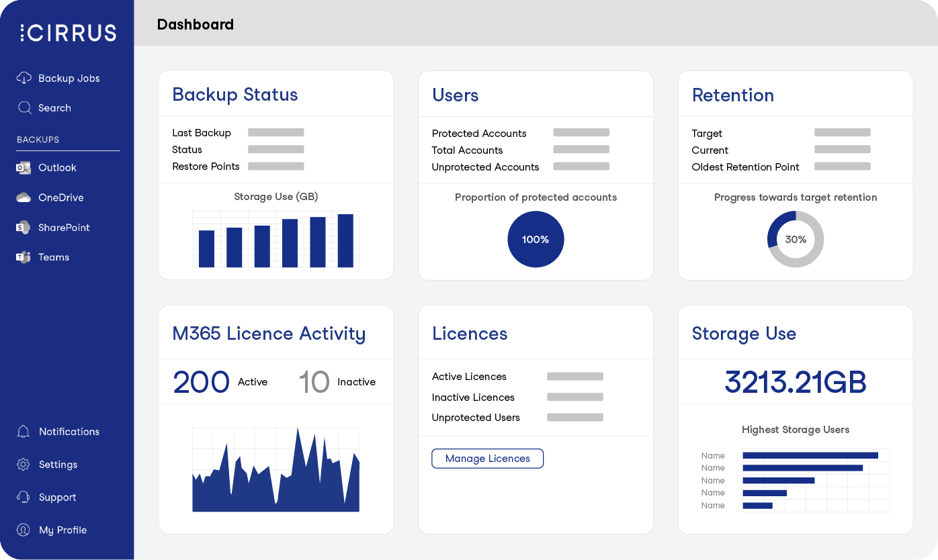Click the OneDrive cloud icon
The width and height of the screenshot is (938, 560).
tap(24, 197)
